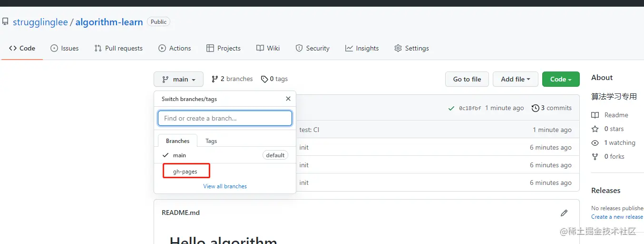Click the tag icon beside 0 tags
644x244 pixels.
click(x=264, y=79)
